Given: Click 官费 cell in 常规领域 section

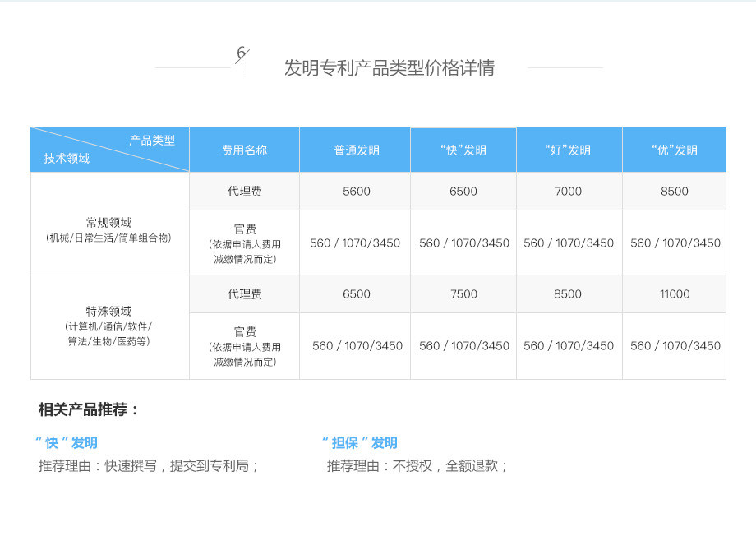Looking at the screenshot, I should (x=245, y=243).
